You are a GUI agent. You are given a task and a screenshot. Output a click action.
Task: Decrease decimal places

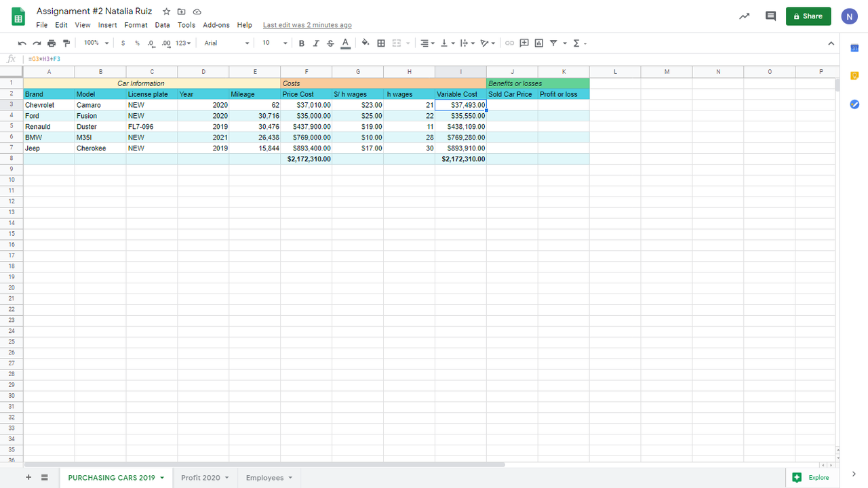click(x=151, y=43)
